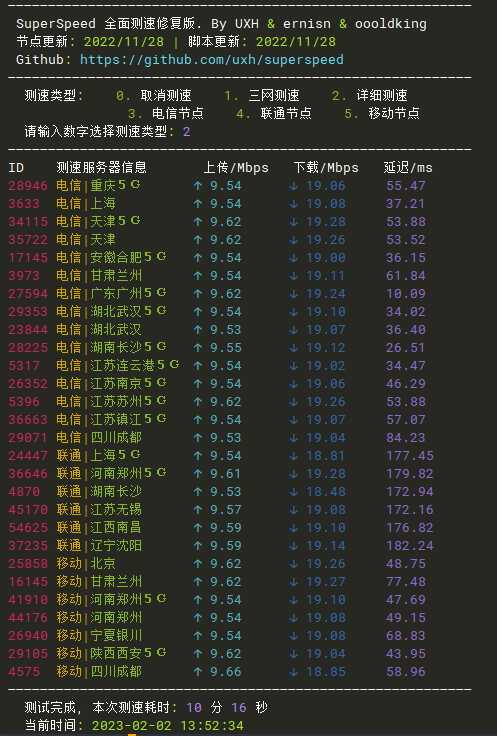Click the 当前时间 timestamp 2023-02-02 13:52:34
497x736 pixels.
pos(168,726)
